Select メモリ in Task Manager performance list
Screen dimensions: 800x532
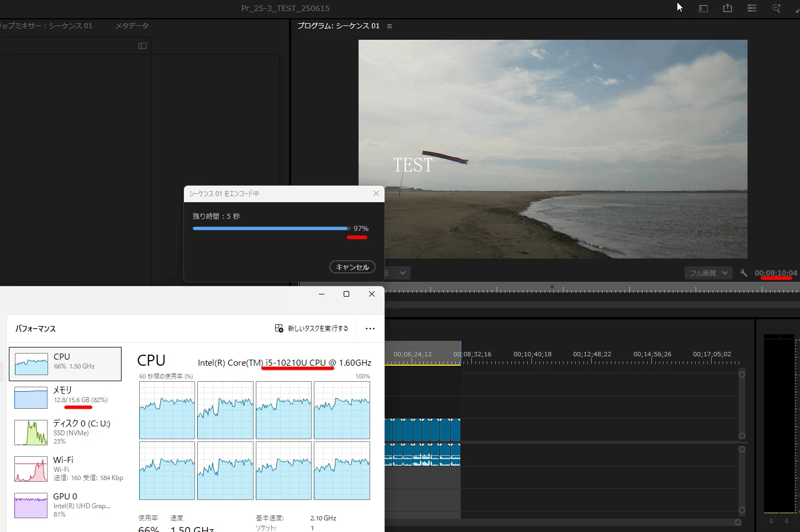pyautogui.click(x=65, y=398)
